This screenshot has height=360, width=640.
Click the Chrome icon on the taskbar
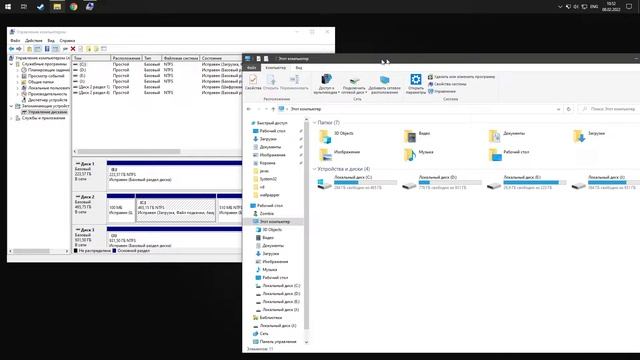[x=73, y=7]
